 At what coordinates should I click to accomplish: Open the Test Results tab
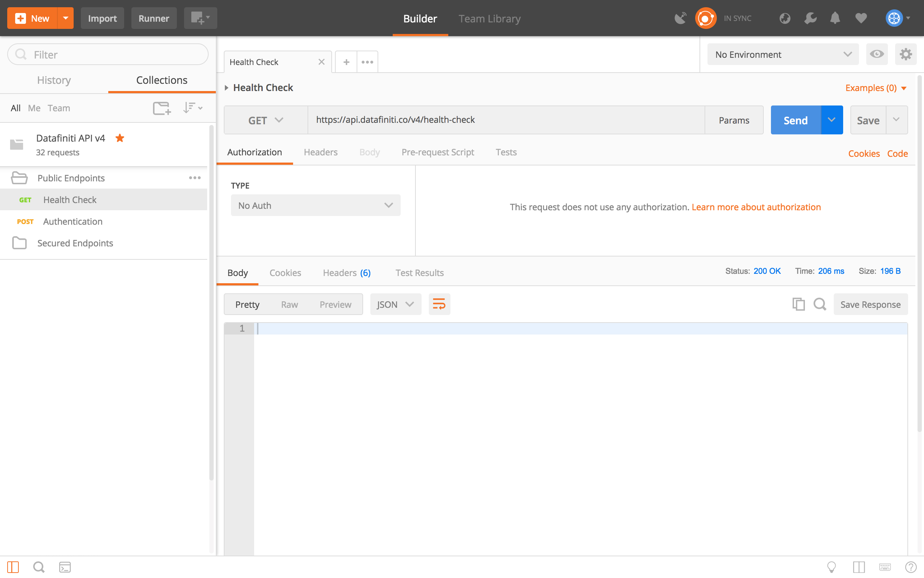pos(419,272)
